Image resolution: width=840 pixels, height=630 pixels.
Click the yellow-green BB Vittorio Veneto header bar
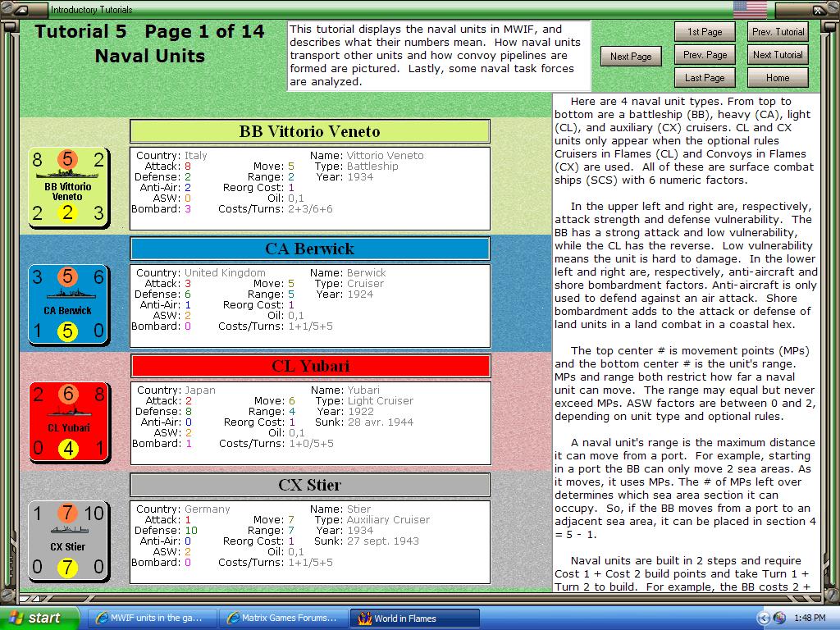point(309,131)
